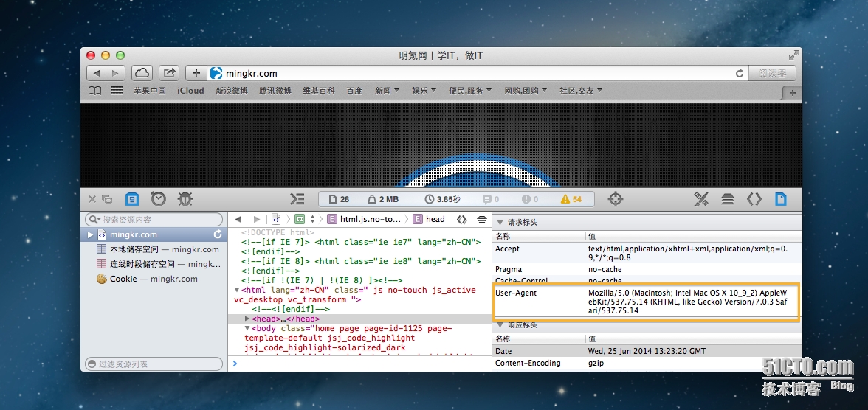Image resolution: width=868 pixels, height=410 pixels.
Task: Collapse the 请求标头 request headers section
Action: [500, 223]
